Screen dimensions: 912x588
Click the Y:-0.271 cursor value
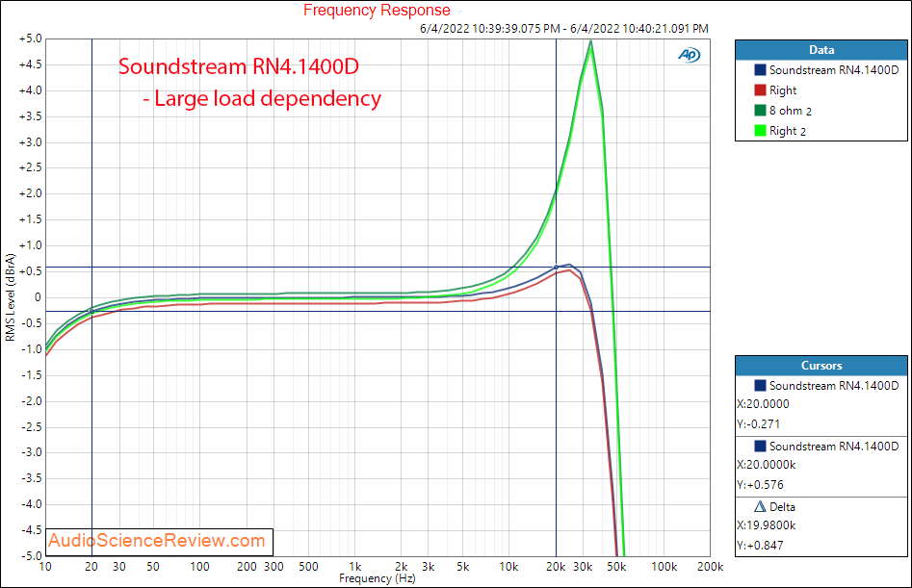coord(758,424)
